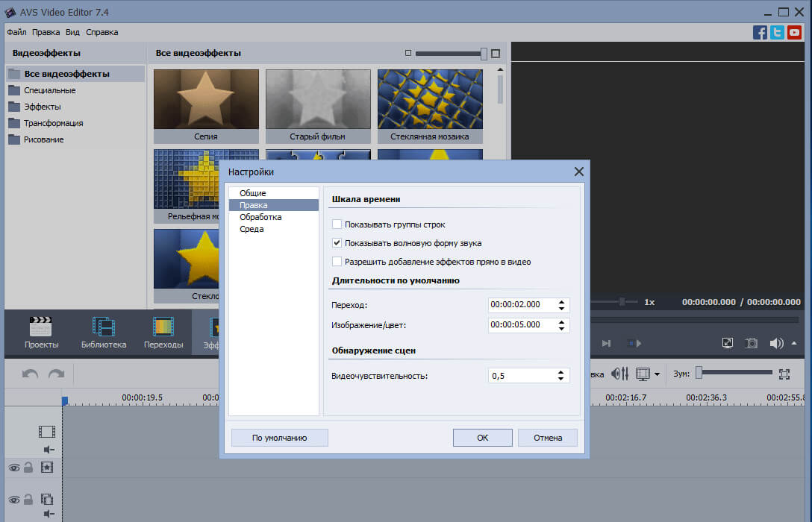Decrease Видеочувствительность with down arrow

pyautogui.click(x=560, y=380)
